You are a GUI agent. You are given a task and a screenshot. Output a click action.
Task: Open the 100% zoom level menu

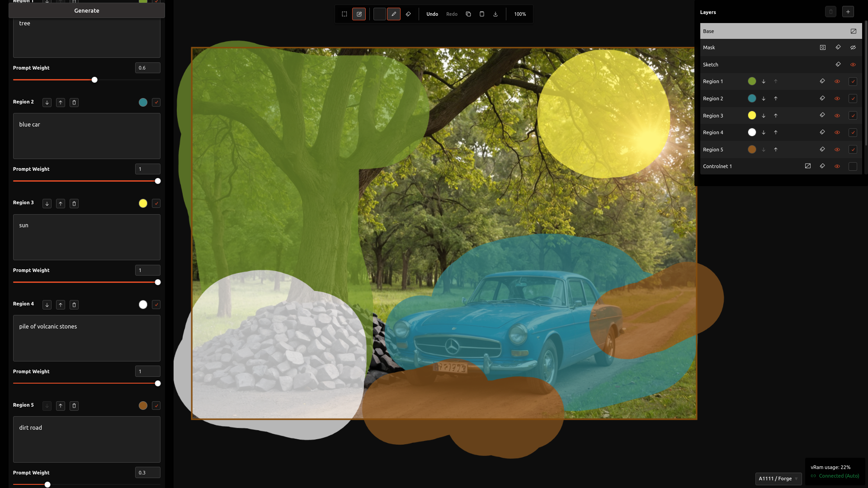tap(520, 14)
